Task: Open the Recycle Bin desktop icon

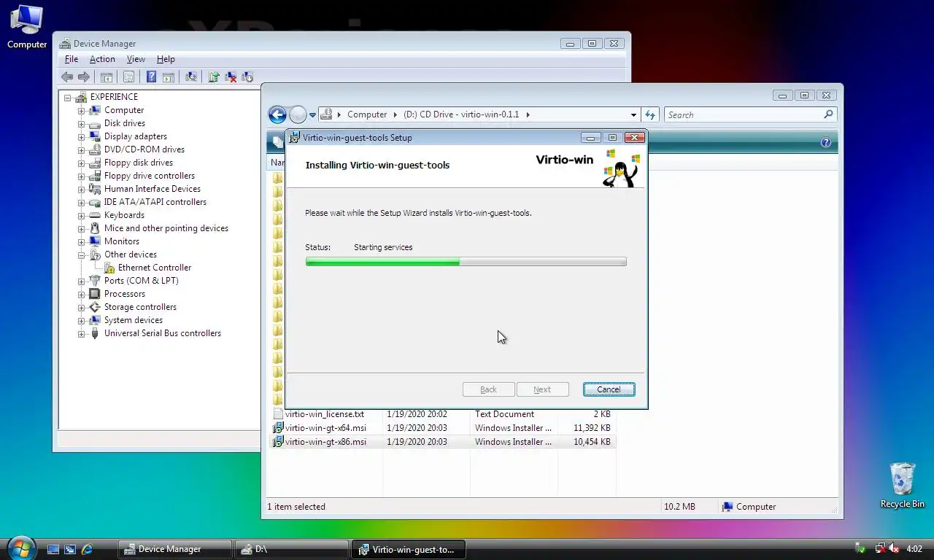Action: tap(902, 485)
